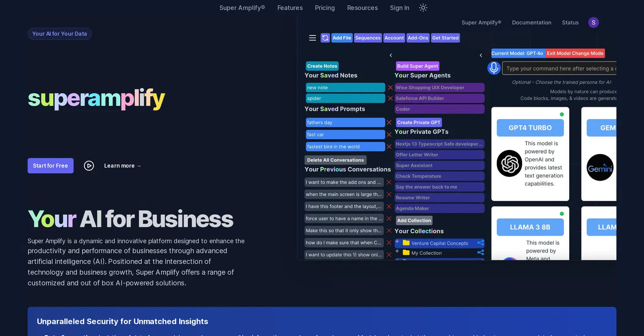Click the Add Collection button
The height and width of the screenshot is (336, 644).
[414, 220]
